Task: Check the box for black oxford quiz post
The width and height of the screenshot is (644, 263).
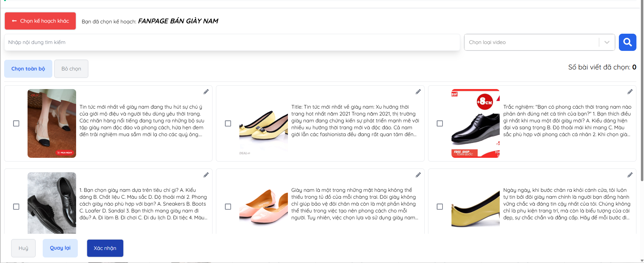Action: (x=16, y=207)
